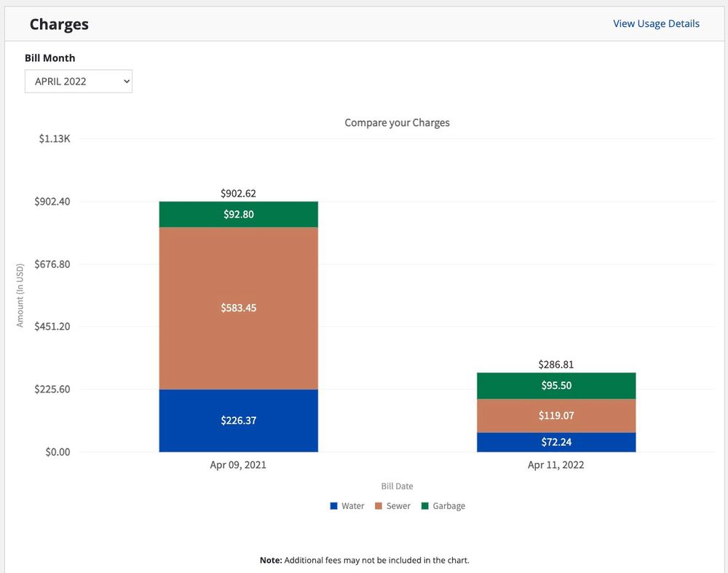This screenshot has width=728, height=573.
Task: Open the Bill Month dropdown
Action: click(79, 82)
